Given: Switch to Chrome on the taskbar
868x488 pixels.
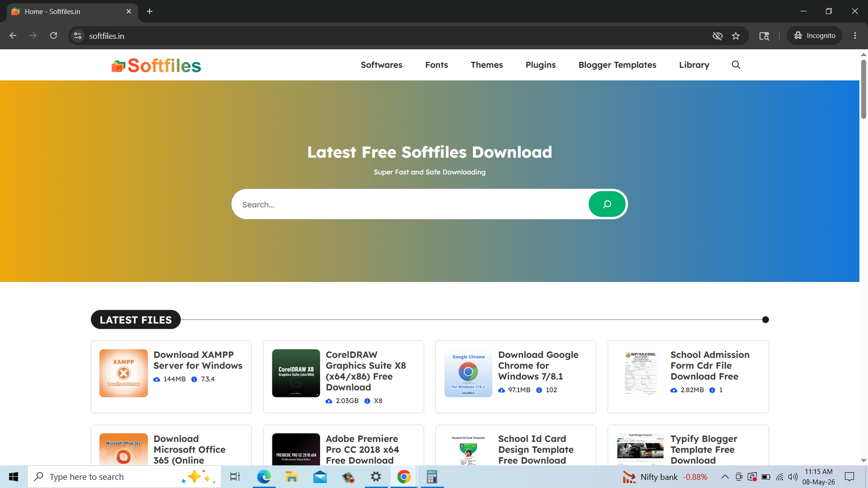Looking at the screenshot, I should tap(404, 477).
